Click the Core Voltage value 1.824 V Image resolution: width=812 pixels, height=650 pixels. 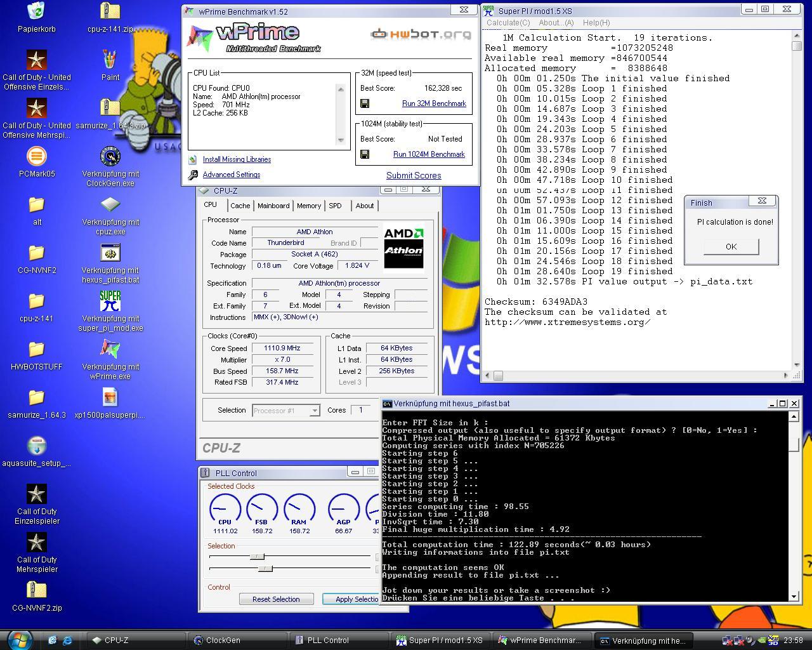click(x=358, y=266)
